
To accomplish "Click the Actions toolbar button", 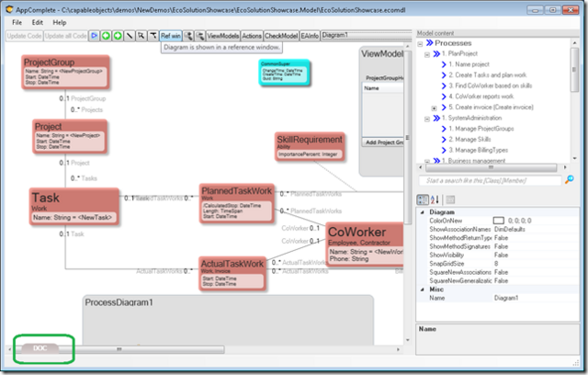I will click(252, 36).
